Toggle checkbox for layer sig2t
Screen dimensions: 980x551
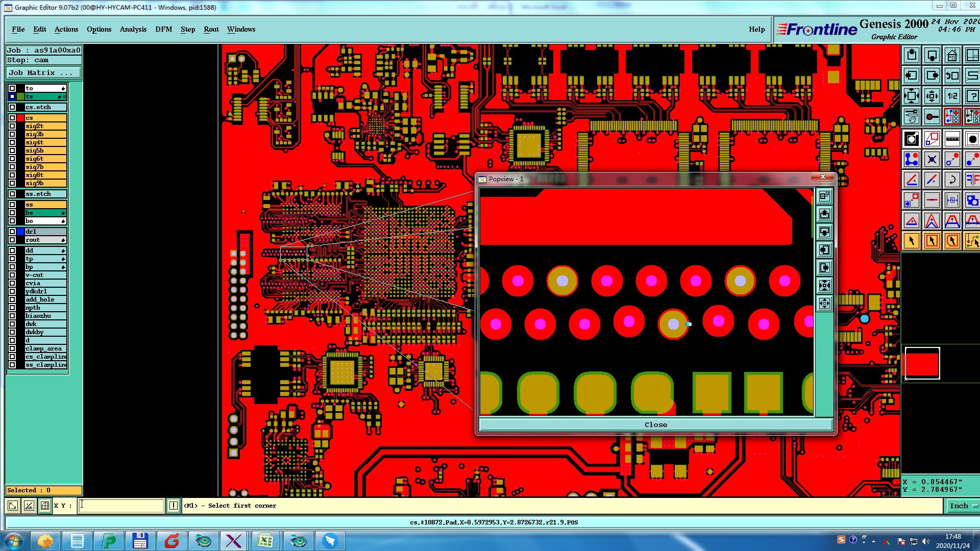click(12, 126)
